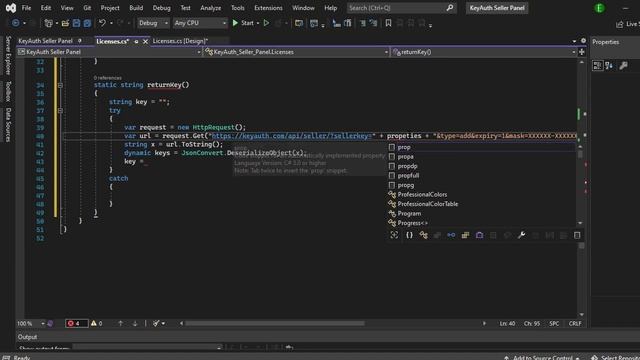640x360 pixels.
Task: Open the Any CPU platform dropdown
Action: pos(200,23)
